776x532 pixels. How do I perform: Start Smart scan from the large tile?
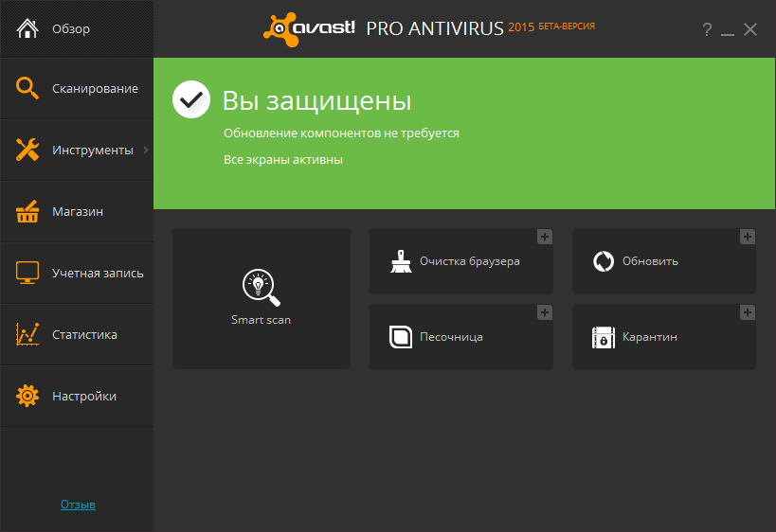coord(262,298)
